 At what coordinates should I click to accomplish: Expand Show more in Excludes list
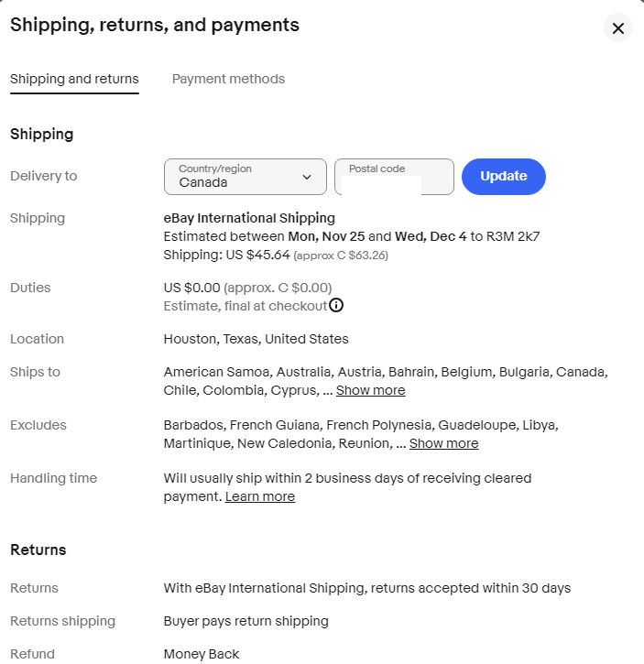[443, 443]
